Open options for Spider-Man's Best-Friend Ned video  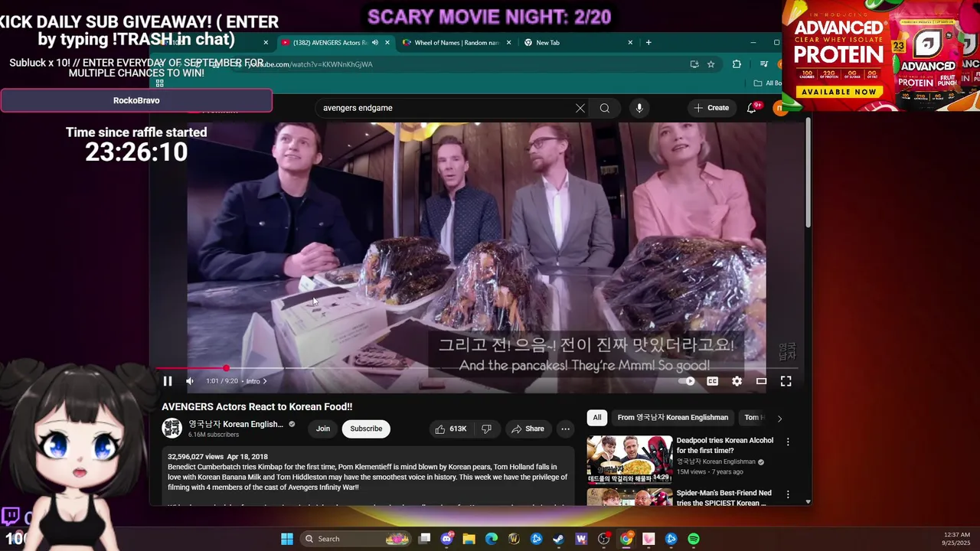[x=788, y=494]
